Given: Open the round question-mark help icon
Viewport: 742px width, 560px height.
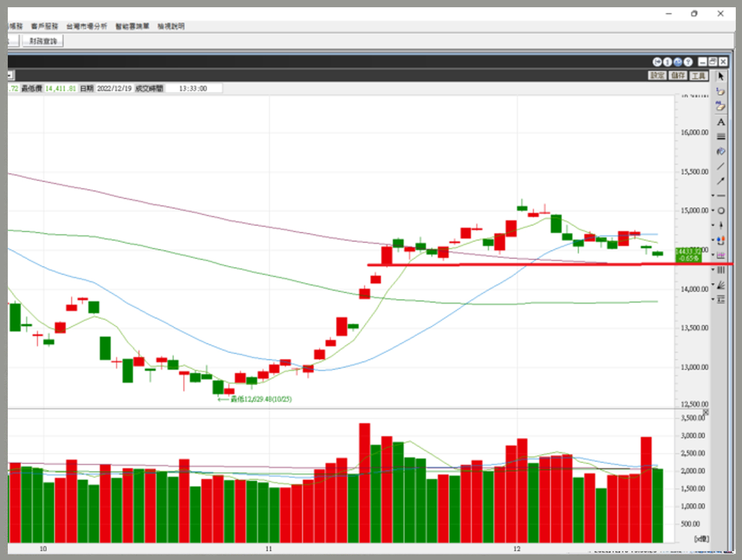Looking at the screenshot, I should (688, 62).
